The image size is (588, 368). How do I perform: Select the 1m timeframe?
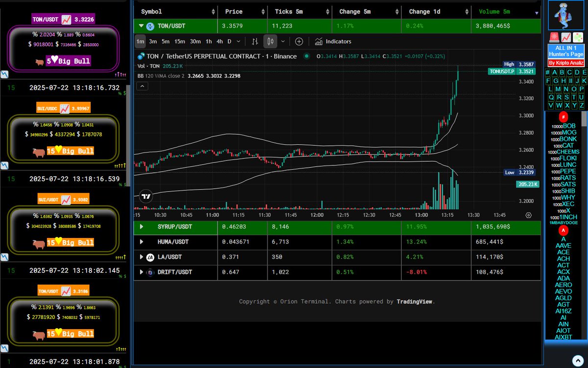click(x=141, y=42)
